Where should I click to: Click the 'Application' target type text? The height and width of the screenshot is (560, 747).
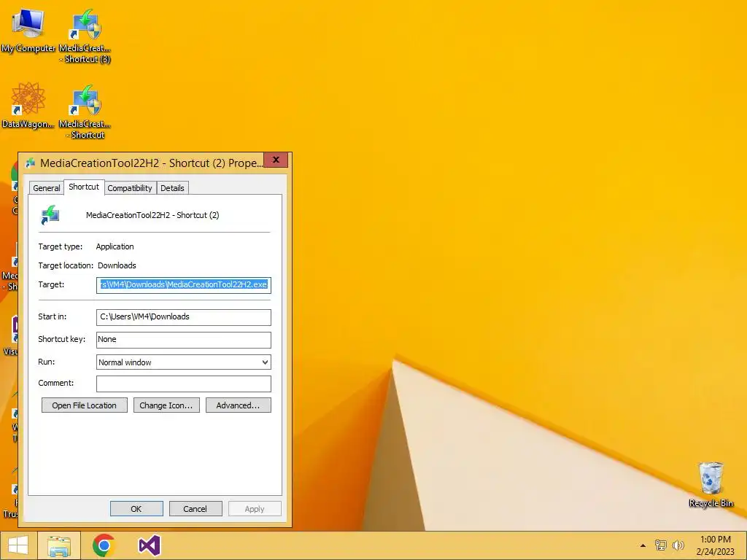tap(115, 246)
